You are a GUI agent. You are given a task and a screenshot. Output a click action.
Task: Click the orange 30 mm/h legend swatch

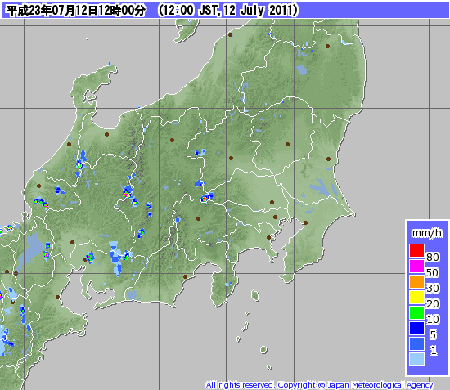pos(417,282)
